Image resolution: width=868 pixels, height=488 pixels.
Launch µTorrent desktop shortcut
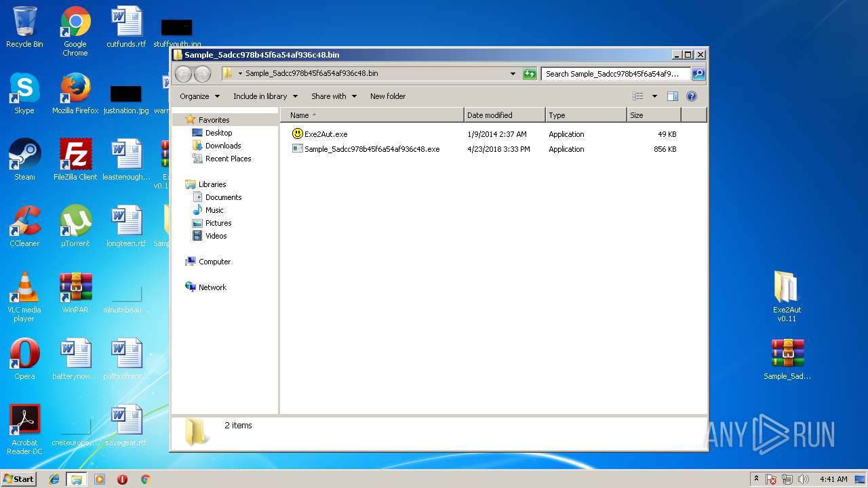pyautogui.click(x=75, y=226)
